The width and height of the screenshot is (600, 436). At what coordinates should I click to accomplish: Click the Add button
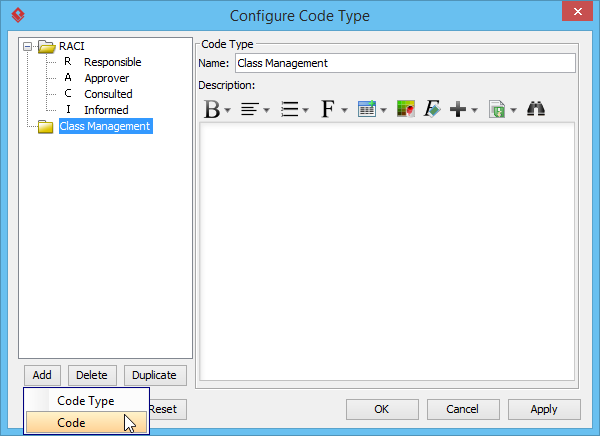click(x=42, y=375)
